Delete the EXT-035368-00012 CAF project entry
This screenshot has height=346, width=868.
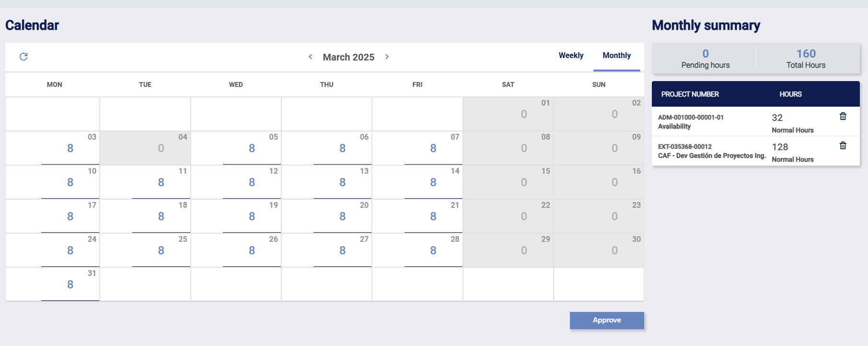coord(843,145)
